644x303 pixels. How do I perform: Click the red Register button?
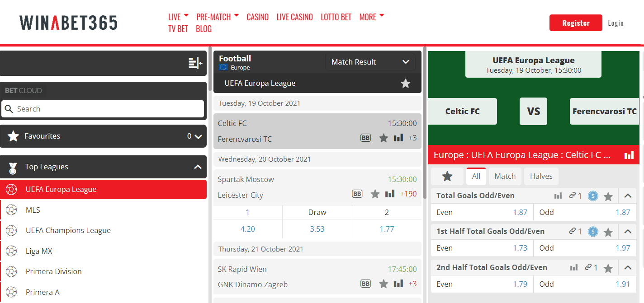[576, 23]
